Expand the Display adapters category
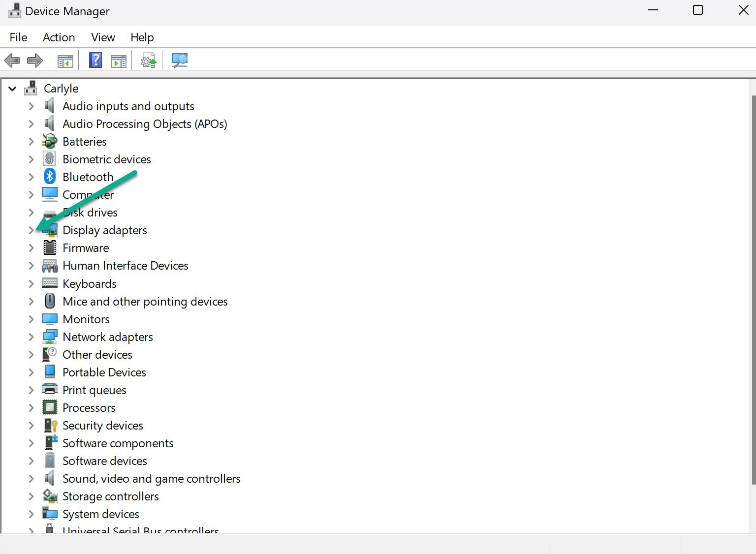 (x=31, y=230)
